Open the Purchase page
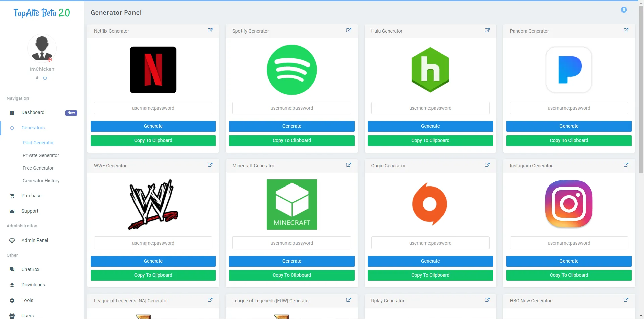This screenshot has height=319, width=644. [x=32, y=196]
